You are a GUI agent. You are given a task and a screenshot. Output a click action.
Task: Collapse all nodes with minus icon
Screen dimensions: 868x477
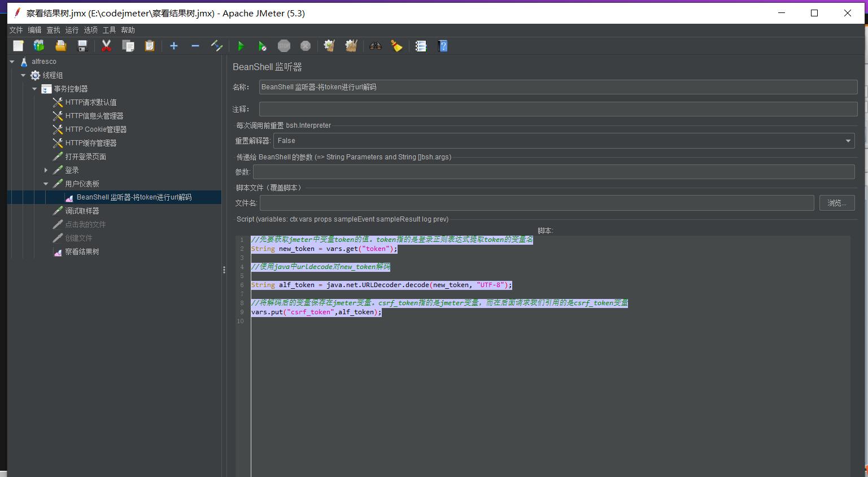195,46
